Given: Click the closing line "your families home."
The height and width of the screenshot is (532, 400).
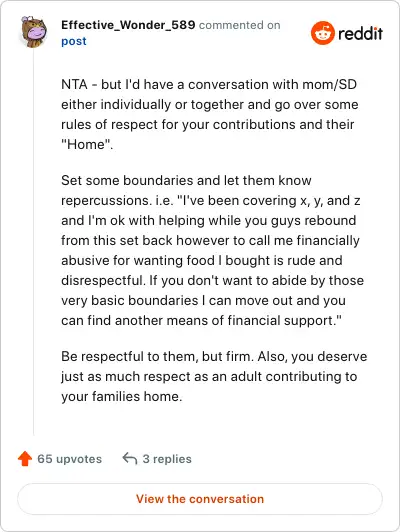Looking at the screenshot, I should coord(121,396).
